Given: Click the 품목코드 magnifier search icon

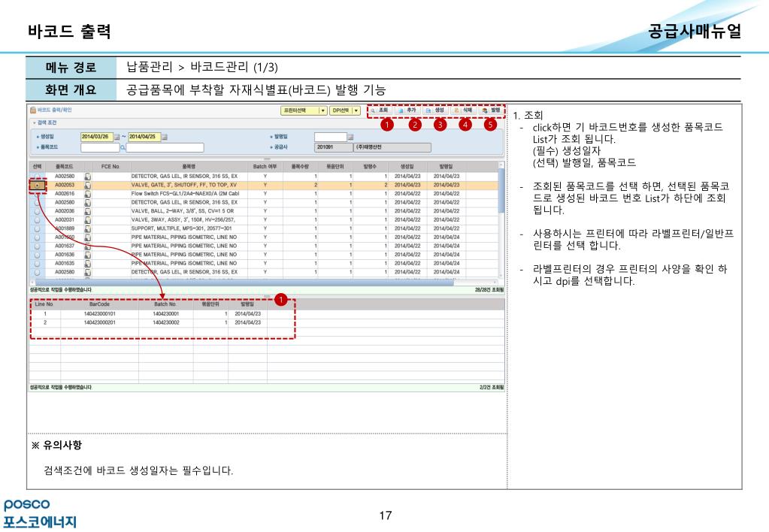Looking at the screenshot, I should point(123,147).
